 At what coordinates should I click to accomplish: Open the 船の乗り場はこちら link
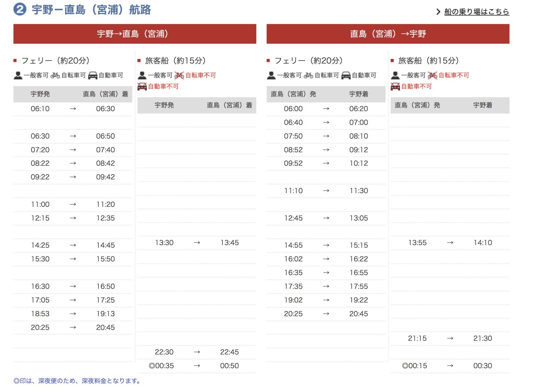[x=476, y=12]
